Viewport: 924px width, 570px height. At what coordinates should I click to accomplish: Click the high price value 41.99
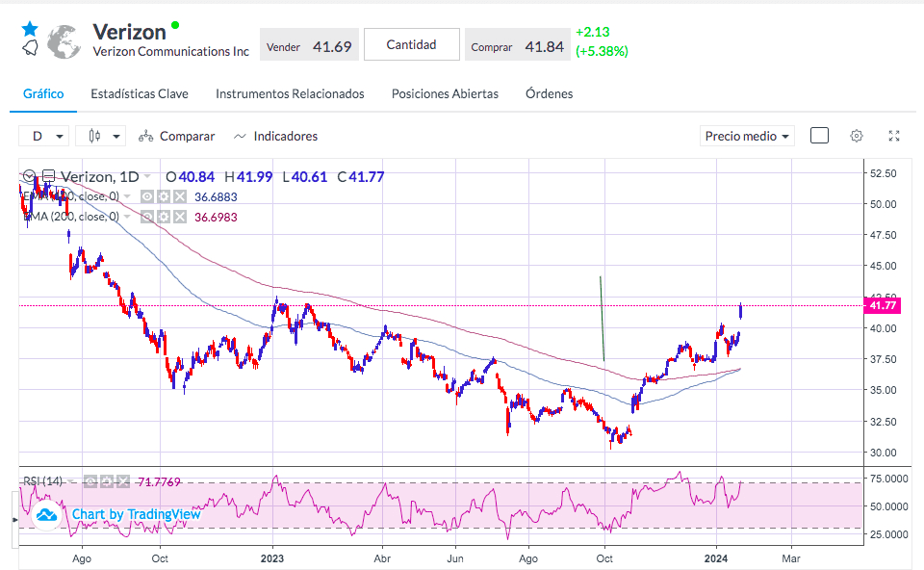click(x=254, y=177)
